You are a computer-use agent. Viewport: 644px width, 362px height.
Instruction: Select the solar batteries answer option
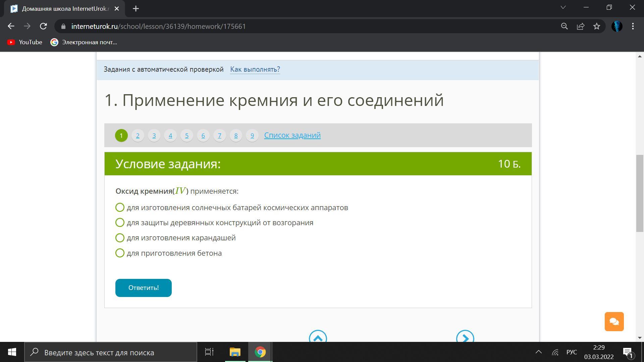pos(120,207)
